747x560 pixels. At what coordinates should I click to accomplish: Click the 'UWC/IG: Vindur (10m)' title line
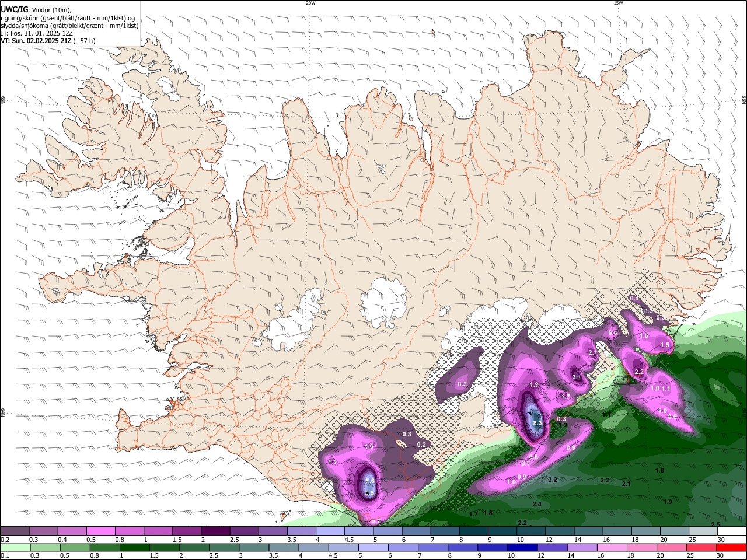pyautogui.click(x=36, y=9)
